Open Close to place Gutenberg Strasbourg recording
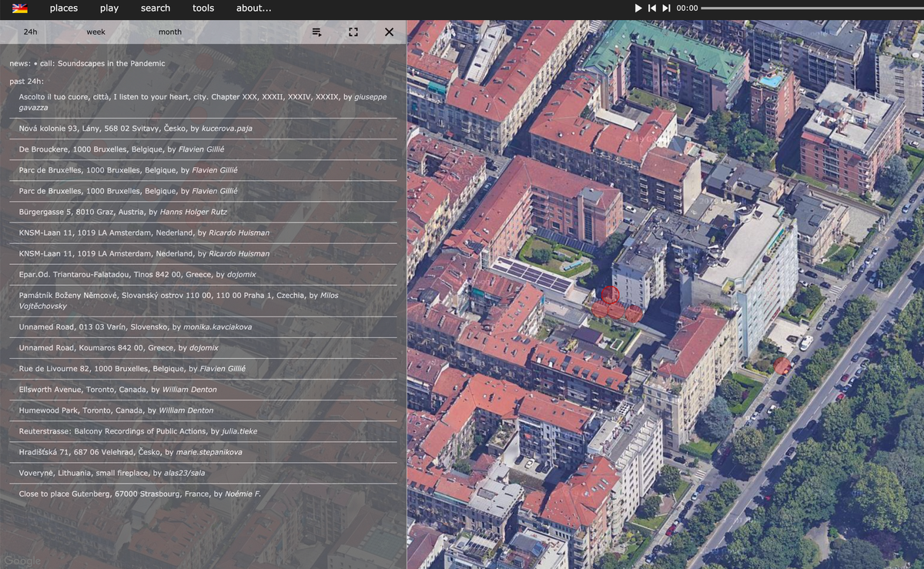Image resolution: width=924 pixels, height=569 pixels. pos(203,494)
